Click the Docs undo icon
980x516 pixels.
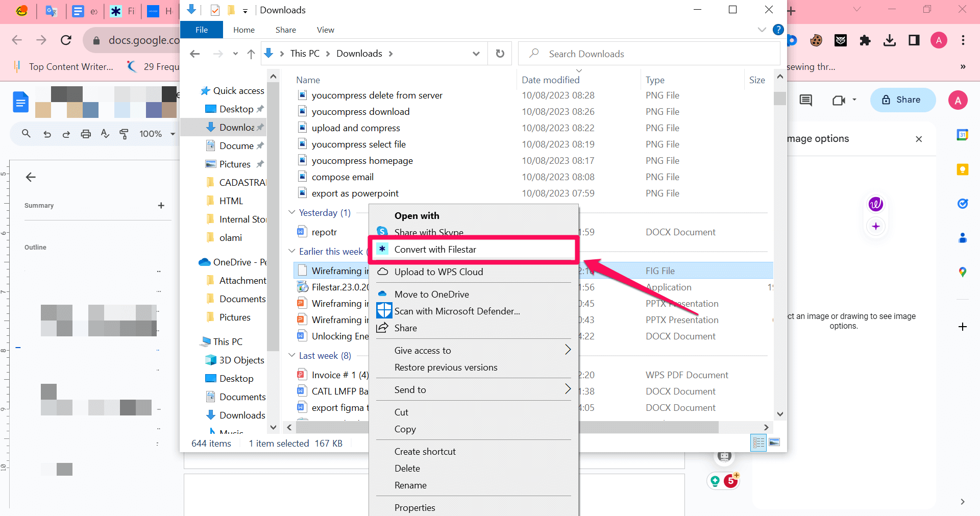point(47,134)
